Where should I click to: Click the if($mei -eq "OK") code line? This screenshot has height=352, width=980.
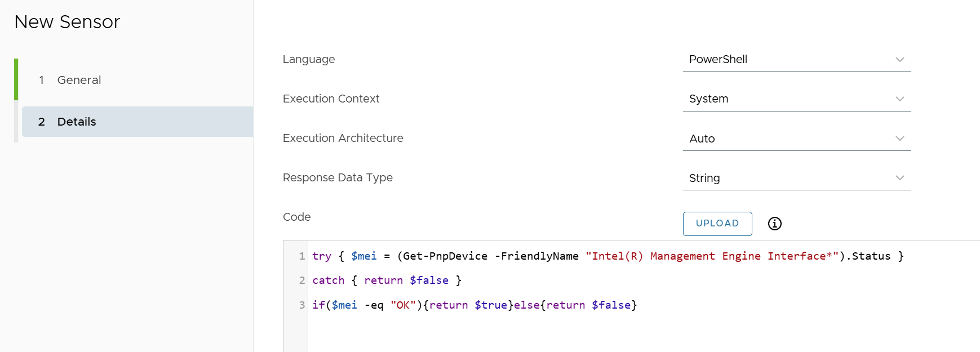pos(475,305)
